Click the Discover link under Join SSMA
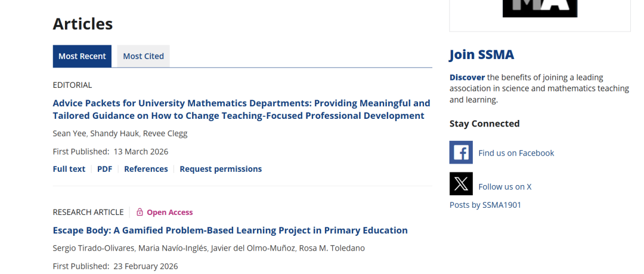 467,77
